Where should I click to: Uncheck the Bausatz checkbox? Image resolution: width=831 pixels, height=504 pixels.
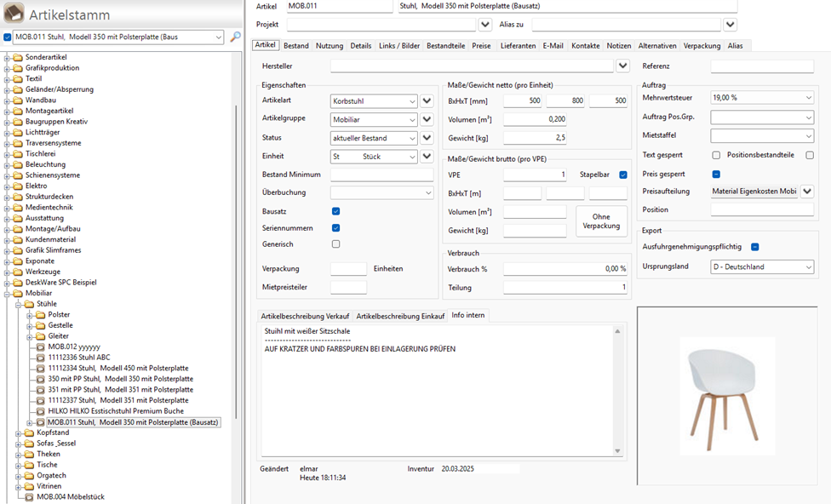pos(335,211)
